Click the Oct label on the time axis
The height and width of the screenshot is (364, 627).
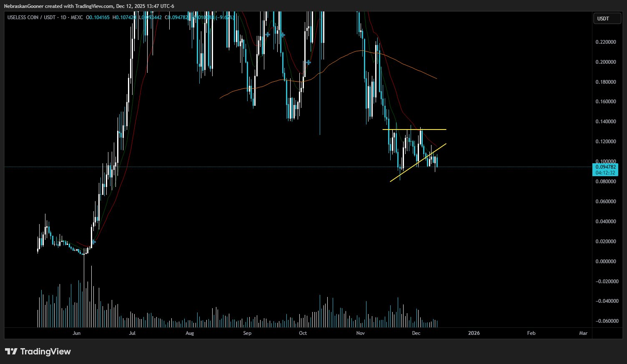pyautogui.click(x=303, y=333)
